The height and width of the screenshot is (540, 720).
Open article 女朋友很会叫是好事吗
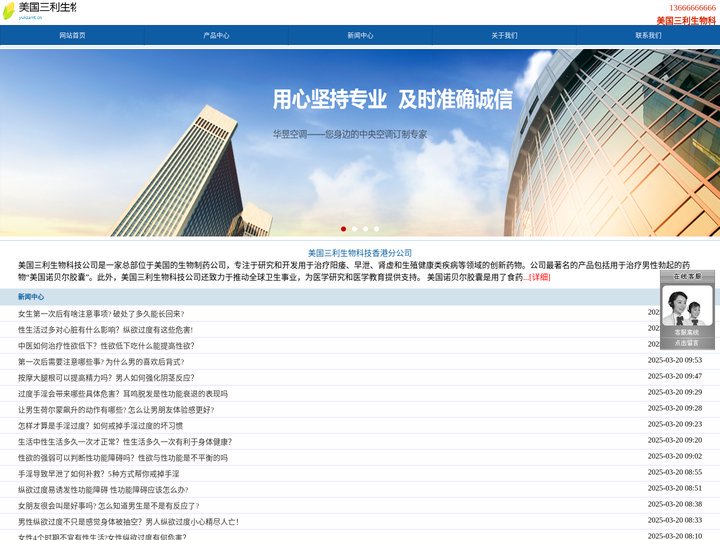tap(109, 506)
